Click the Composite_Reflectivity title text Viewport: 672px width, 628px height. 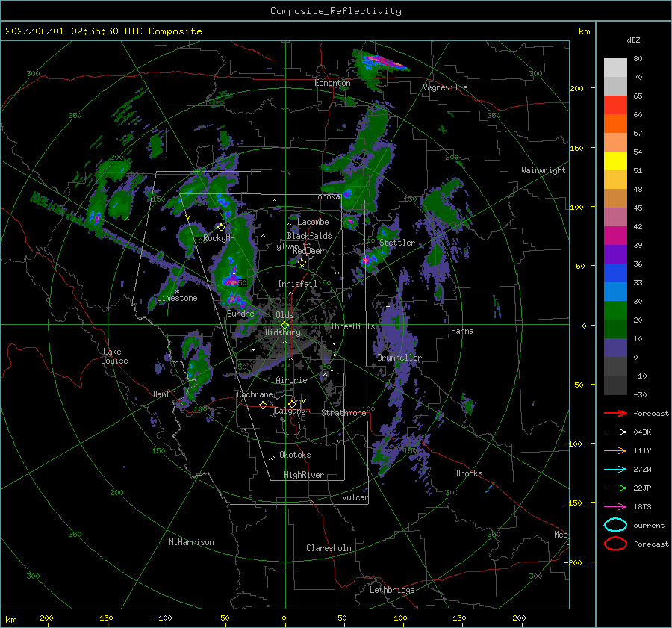click(335, 11)
